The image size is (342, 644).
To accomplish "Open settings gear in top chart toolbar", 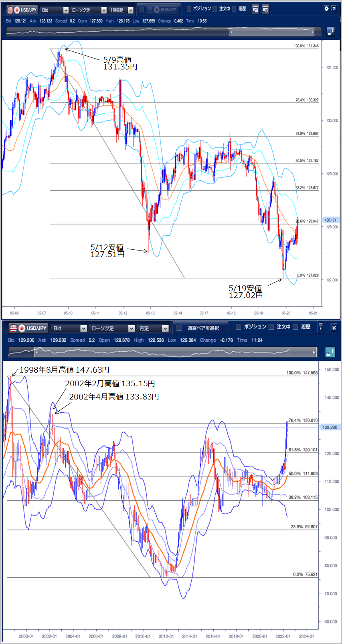I will [326, 8].
